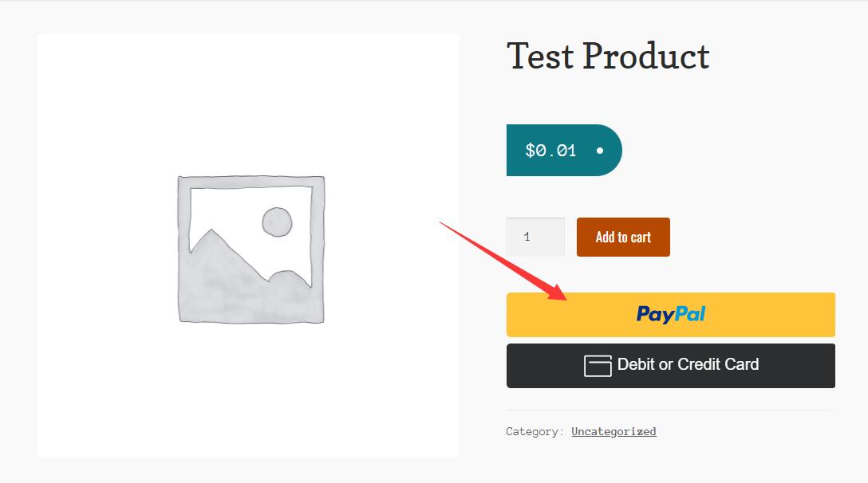The width and height of the screenshot is (868, 483).
Task: Focus the quantity input field
Action: [535, 237]
